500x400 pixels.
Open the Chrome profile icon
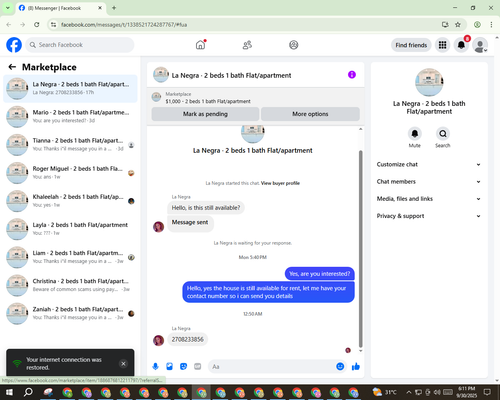[x=477, y=24]
